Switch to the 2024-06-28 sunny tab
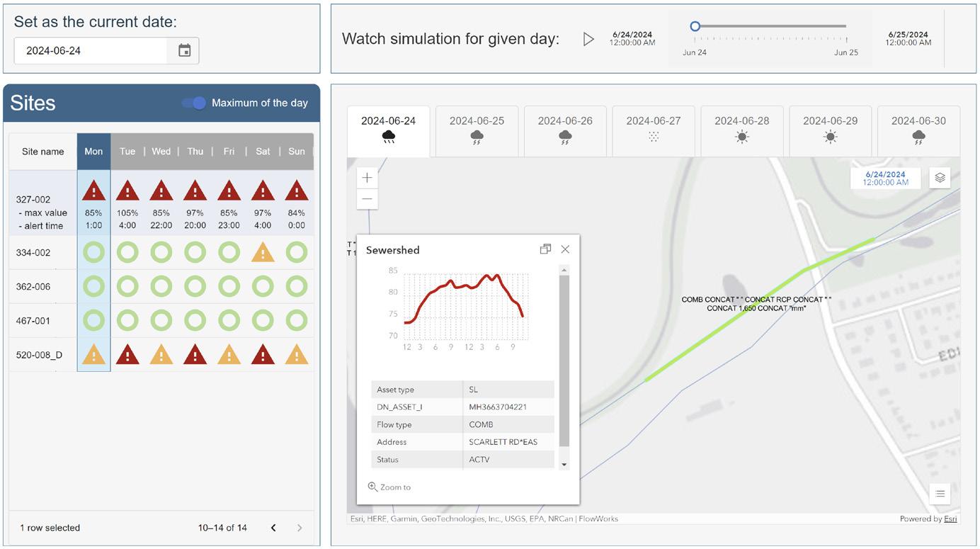This screenshot has height=549, width=980. point(742,130)
